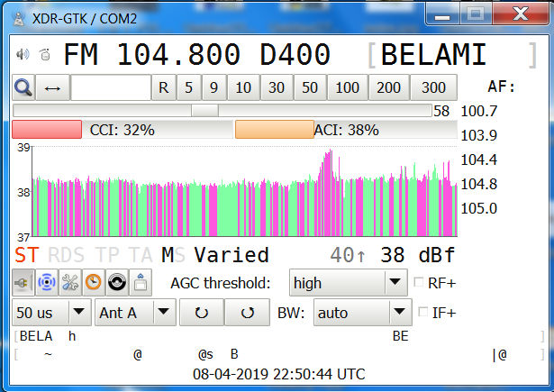The height and width of the screenshot is (392, 554).
Task: Click the TA indicator label
Action: 141,255
